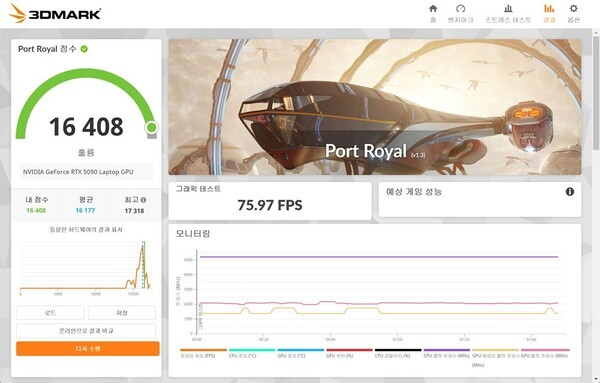
Task: Click the green validation checkmark icon
Action: click(x=84, y=49)
